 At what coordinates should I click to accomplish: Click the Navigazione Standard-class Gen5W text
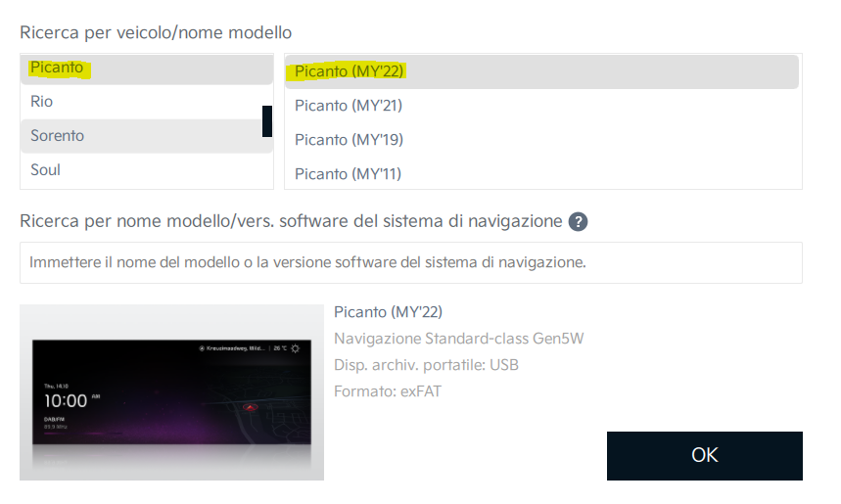[x=458, y=339]
